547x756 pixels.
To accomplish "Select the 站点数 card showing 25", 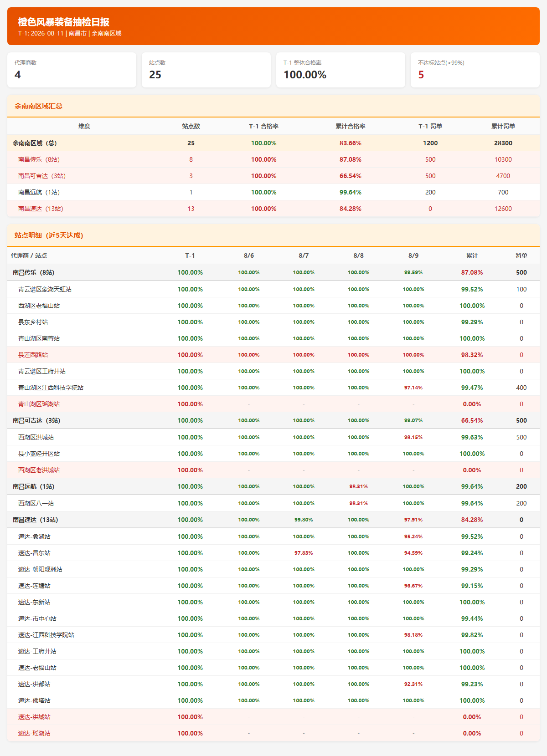I will (x=206, y=70).
